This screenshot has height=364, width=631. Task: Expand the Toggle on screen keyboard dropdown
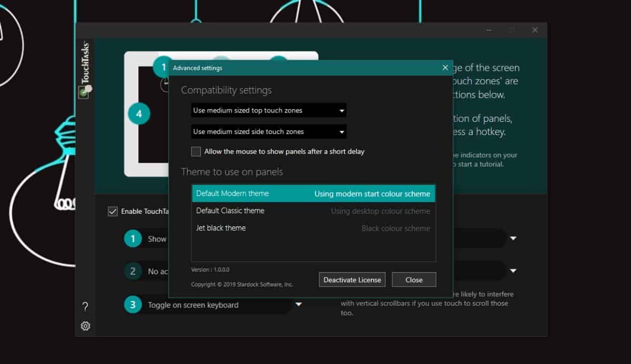tap(299, 305)
